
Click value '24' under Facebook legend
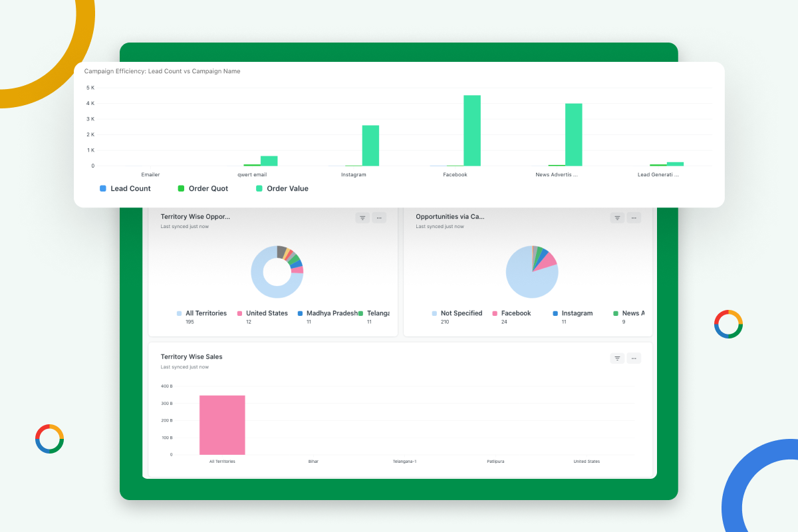504,322
